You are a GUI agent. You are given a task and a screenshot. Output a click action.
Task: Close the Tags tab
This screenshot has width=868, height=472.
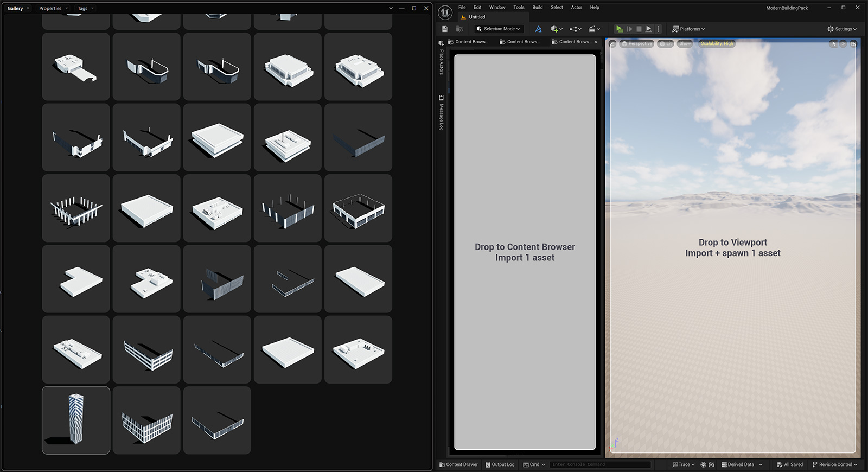click(x=92, y=8)
